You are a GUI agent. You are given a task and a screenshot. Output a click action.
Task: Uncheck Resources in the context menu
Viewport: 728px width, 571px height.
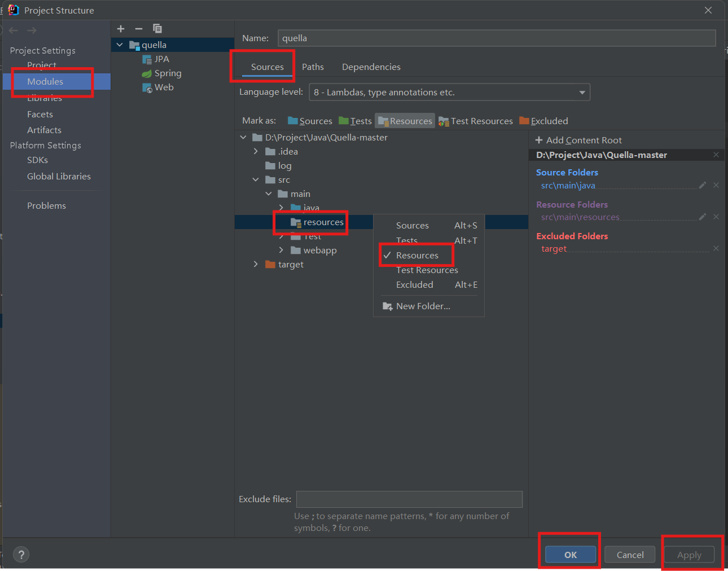[416, 255]
